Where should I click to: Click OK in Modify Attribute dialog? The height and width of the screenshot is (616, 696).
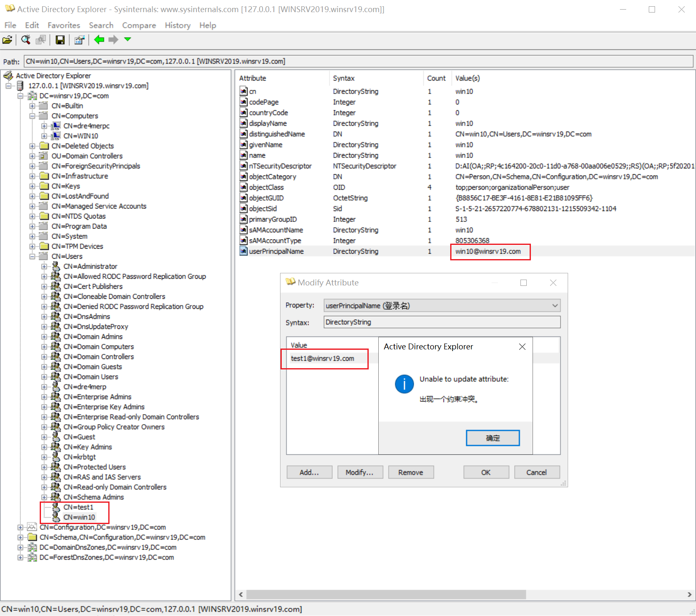(x=486, y=472)
